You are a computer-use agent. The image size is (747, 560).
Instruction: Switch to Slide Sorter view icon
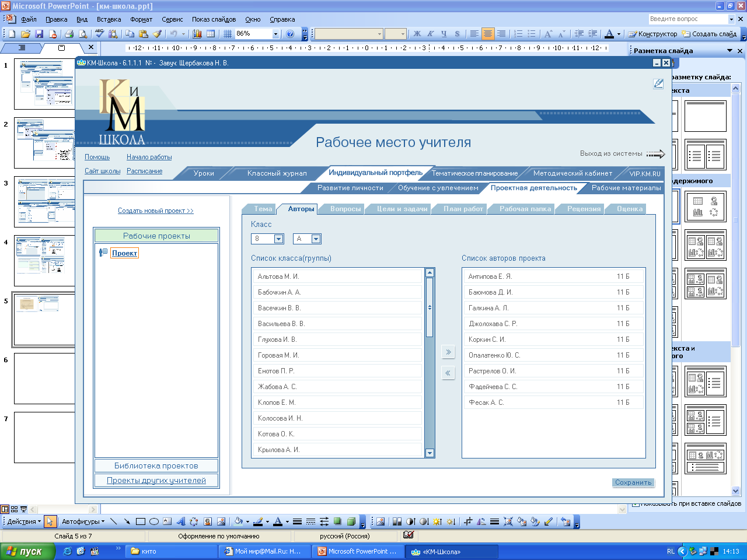point(15,509)
